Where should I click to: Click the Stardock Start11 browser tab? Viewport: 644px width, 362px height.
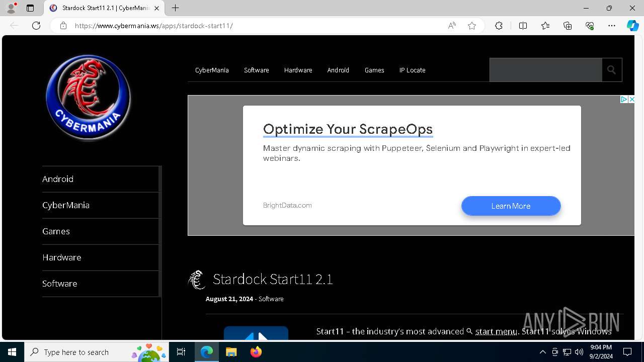tap(105, 8)
